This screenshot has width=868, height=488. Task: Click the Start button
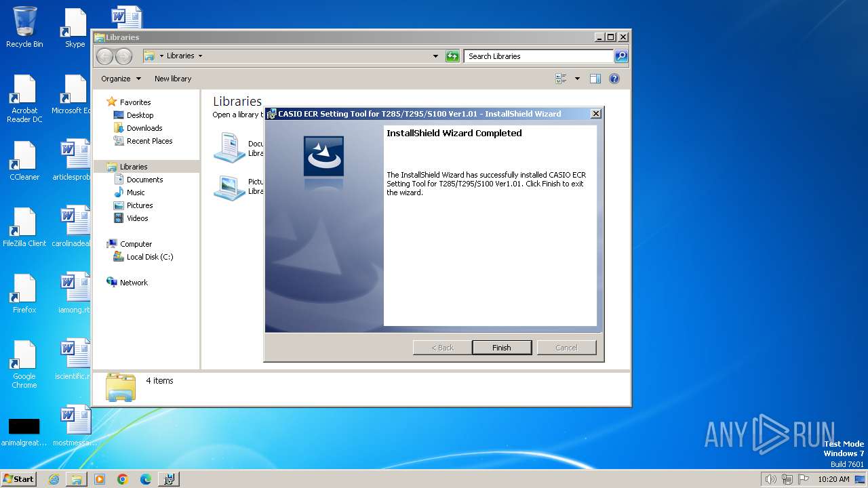pos(19,479)
